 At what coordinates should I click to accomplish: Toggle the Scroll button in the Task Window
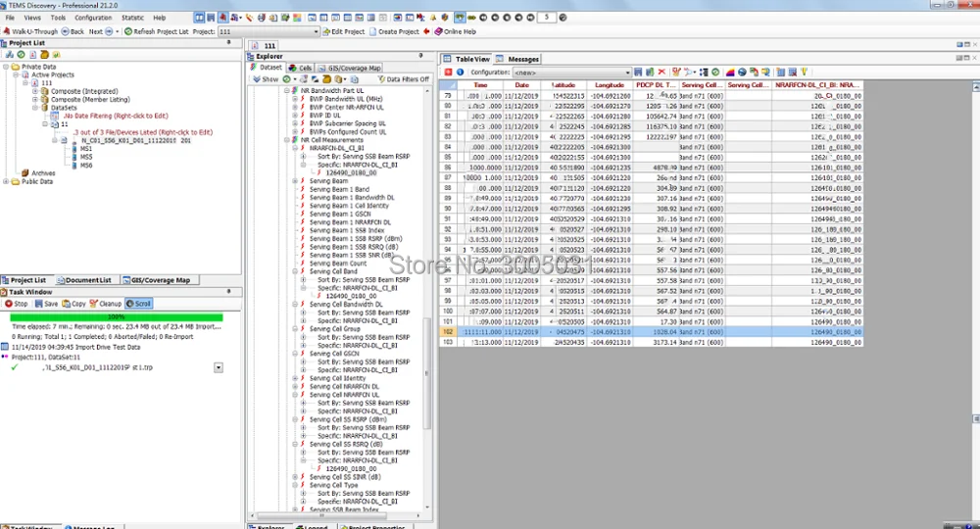pyautogui.click(x=138, y=304)
